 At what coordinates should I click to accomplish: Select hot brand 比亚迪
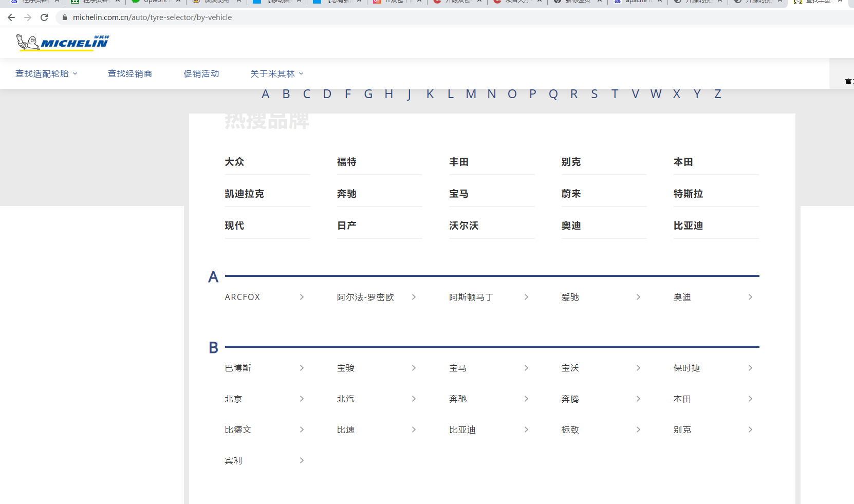click(x=689, y=226)
